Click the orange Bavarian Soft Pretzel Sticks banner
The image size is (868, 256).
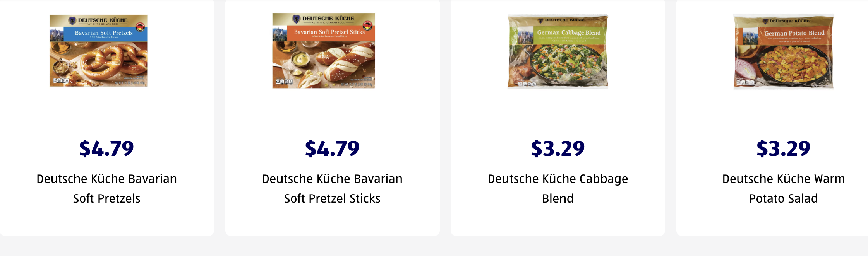coord(329,32)
